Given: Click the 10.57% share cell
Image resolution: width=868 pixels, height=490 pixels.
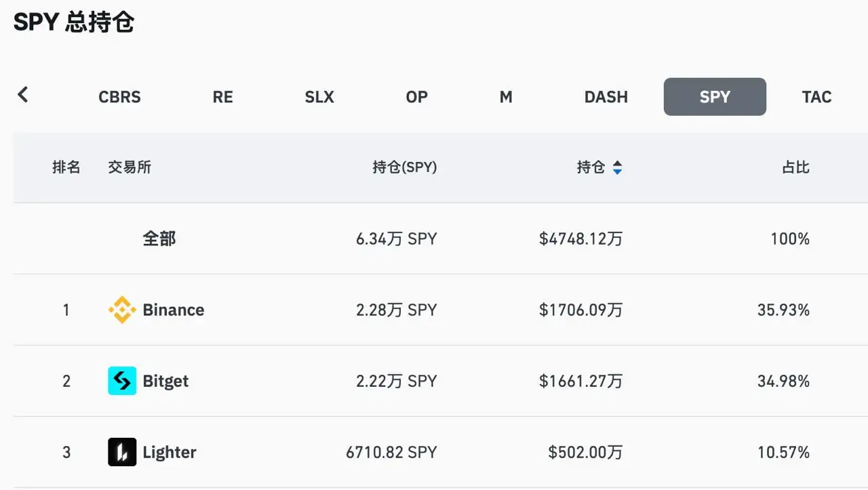Looking at the screenshot, I should 784,452.
